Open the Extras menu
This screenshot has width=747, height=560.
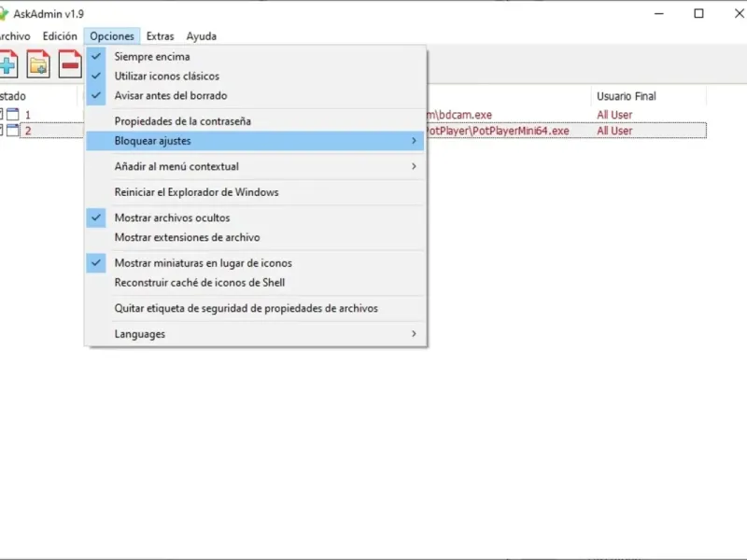pos(160,36)
